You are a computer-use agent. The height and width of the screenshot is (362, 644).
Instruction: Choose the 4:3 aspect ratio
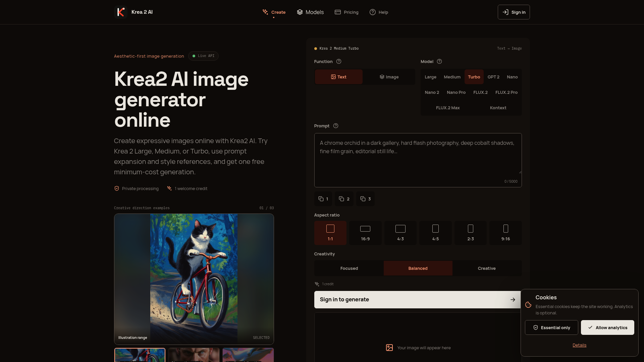pyautogui.click(x=400, y=233)
